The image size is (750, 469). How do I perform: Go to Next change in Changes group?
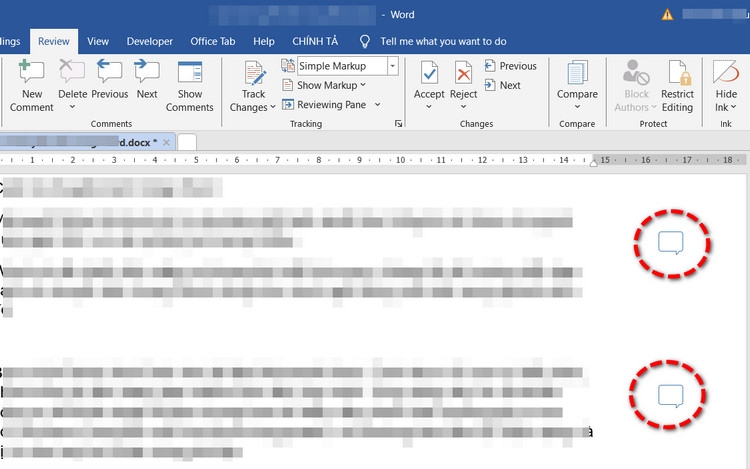pyautogui.click(x=502, y=85)
